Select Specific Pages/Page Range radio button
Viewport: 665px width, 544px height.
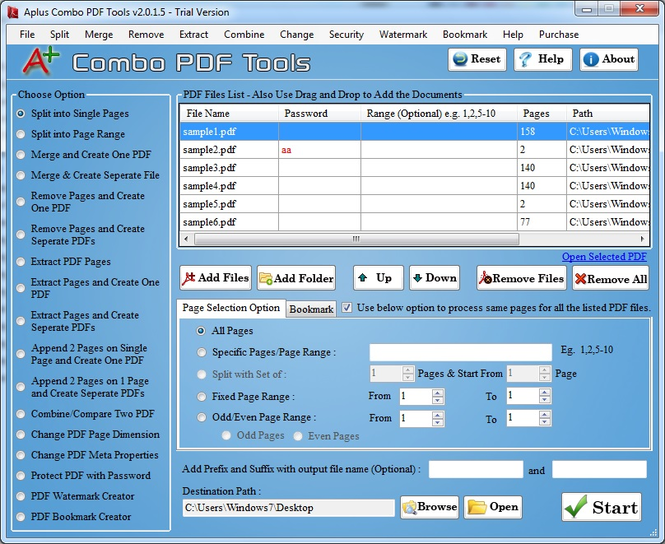(201, 352)
